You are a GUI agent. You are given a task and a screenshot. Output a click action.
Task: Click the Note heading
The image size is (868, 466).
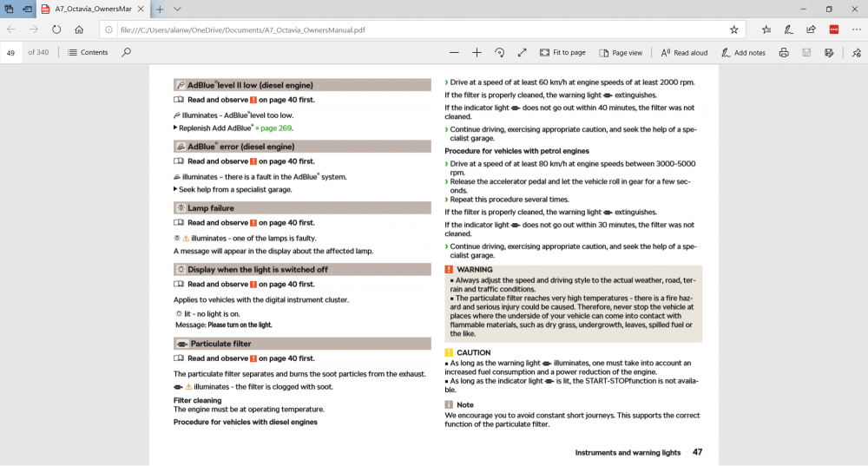pyautogui.click(x=465, y=404)
